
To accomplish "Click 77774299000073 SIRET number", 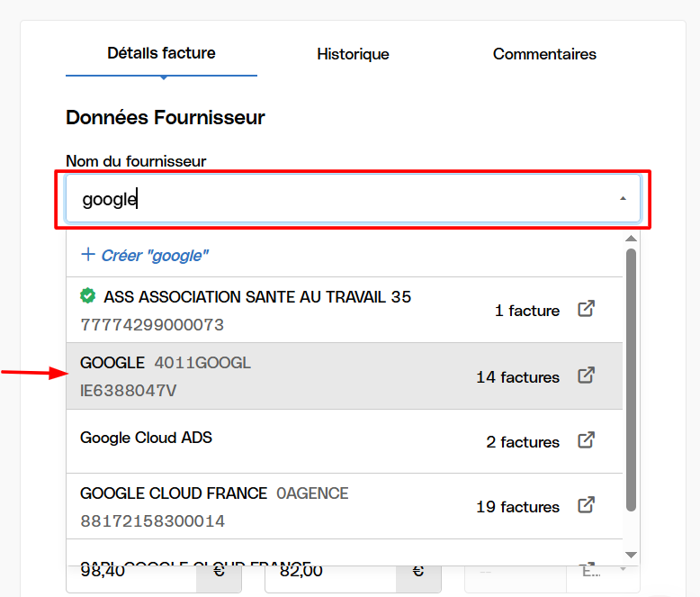I will [x=152, y=325].
